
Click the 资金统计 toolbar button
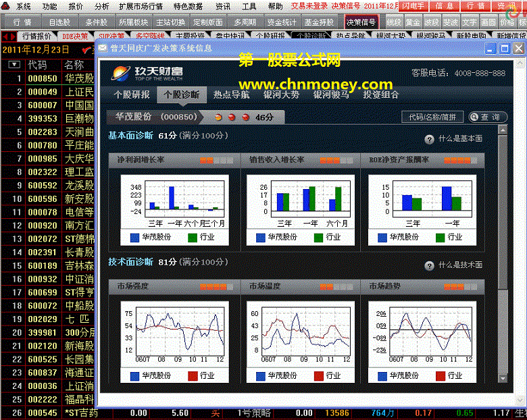tap(281, 22)
